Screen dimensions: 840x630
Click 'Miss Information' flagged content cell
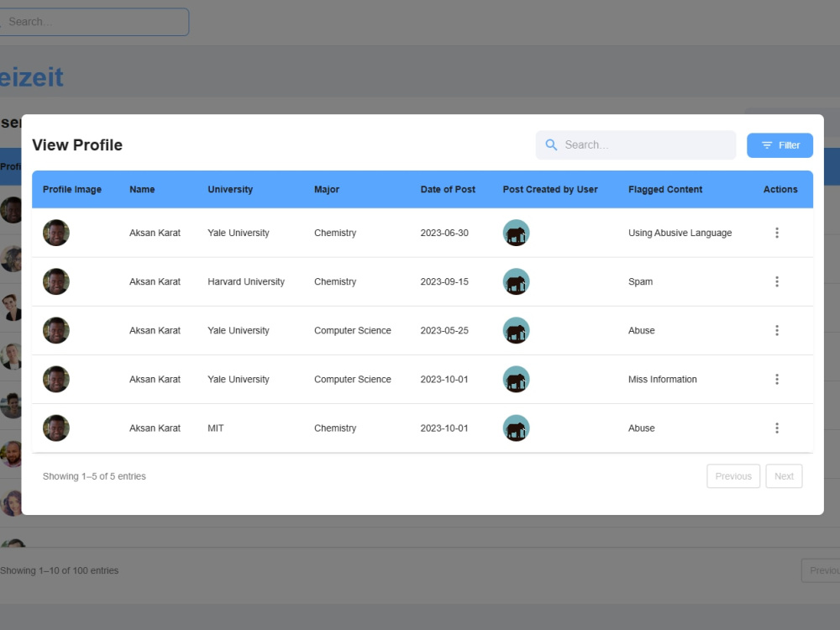click(662, 380)
